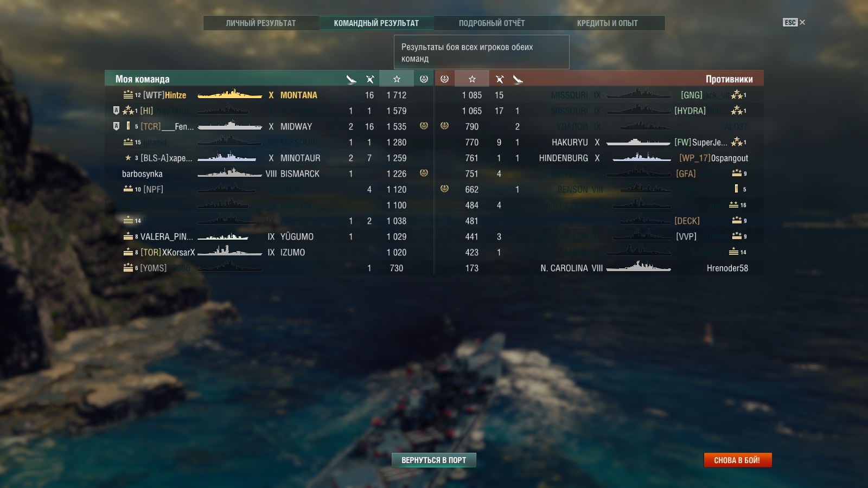Sort my team by ships destroyed icon
This screenshot has width=868, height=488.
(370, 79)
